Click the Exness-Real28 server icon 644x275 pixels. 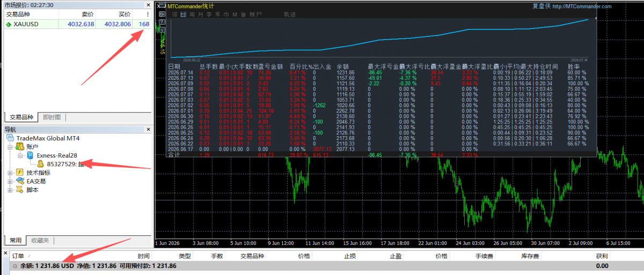click(x=30, y=155)
